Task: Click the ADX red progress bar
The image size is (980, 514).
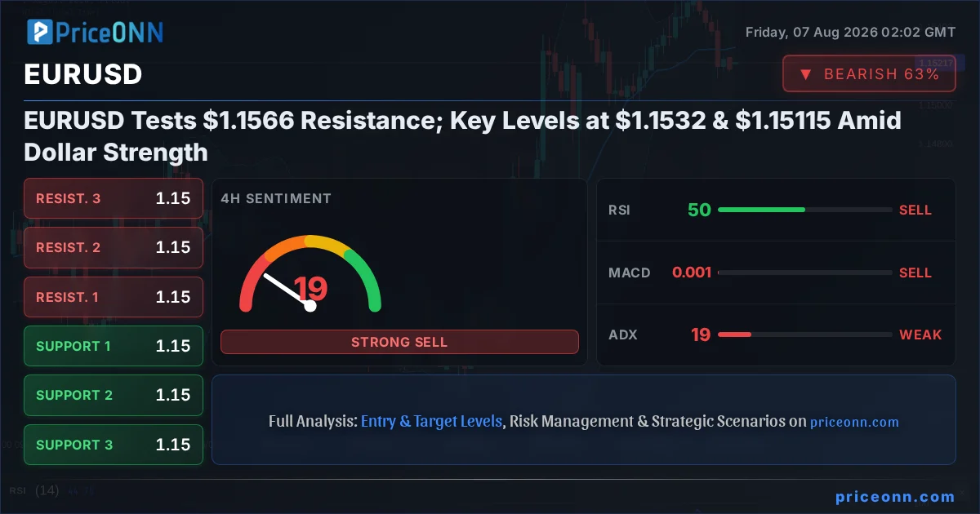Action: (x=733, y=335)
